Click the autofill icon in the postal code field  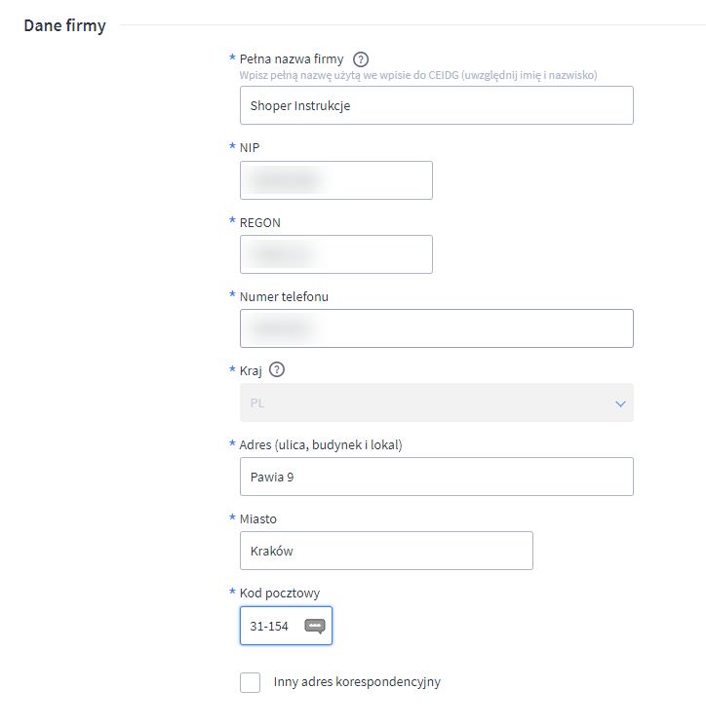314,627
